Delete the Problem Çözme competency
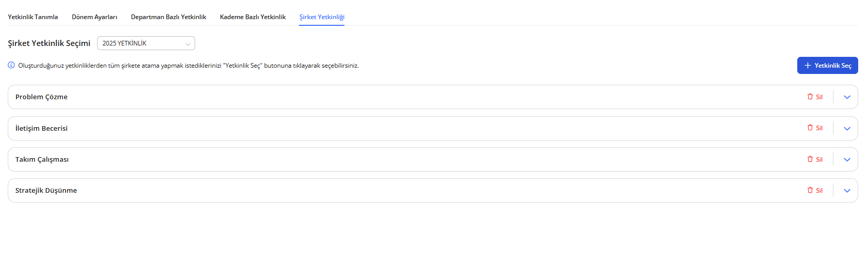The width and height of the screenshot is (868, 262). pos(815,97)
